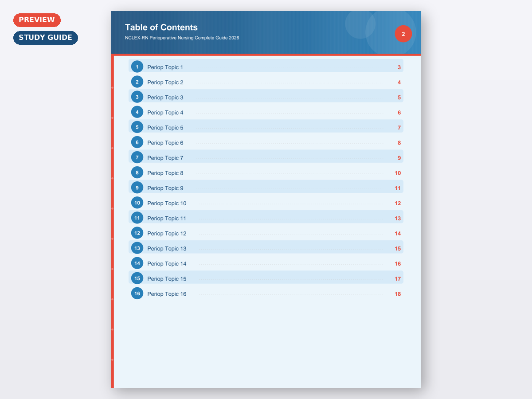
Task: Click the Table of Contents heading
Action: click(161, 27)
